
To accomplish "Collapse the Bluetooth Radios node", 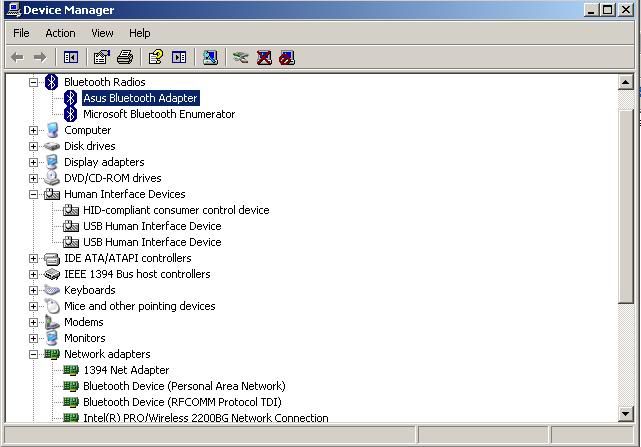I will tap(34, 82).
